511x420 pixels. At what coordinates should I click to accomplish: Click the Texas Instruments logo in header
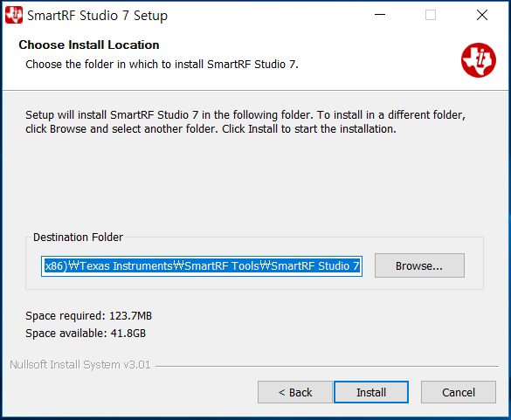tap(478, 60)
